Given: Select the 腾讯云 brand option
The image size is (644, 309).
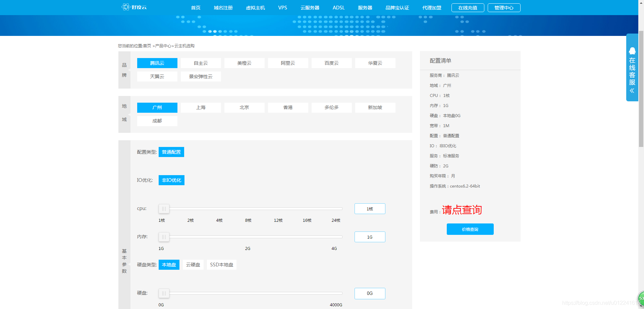Looking at the screenshot, I should click(x=157, y=63).
